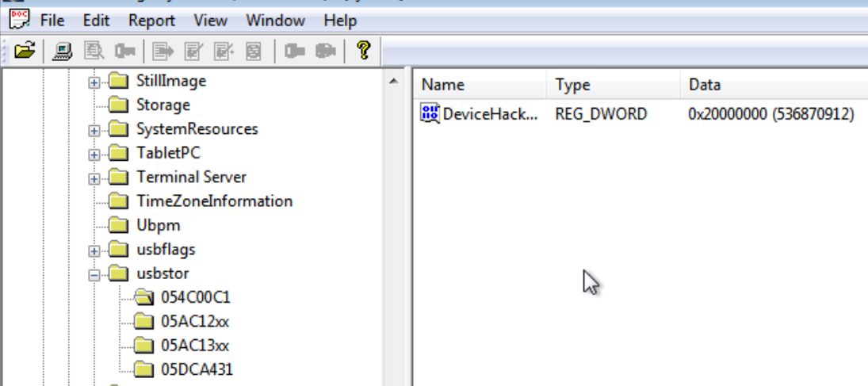
Task: Collapse the usbstor tree node
Action: (x=95, y=274)
